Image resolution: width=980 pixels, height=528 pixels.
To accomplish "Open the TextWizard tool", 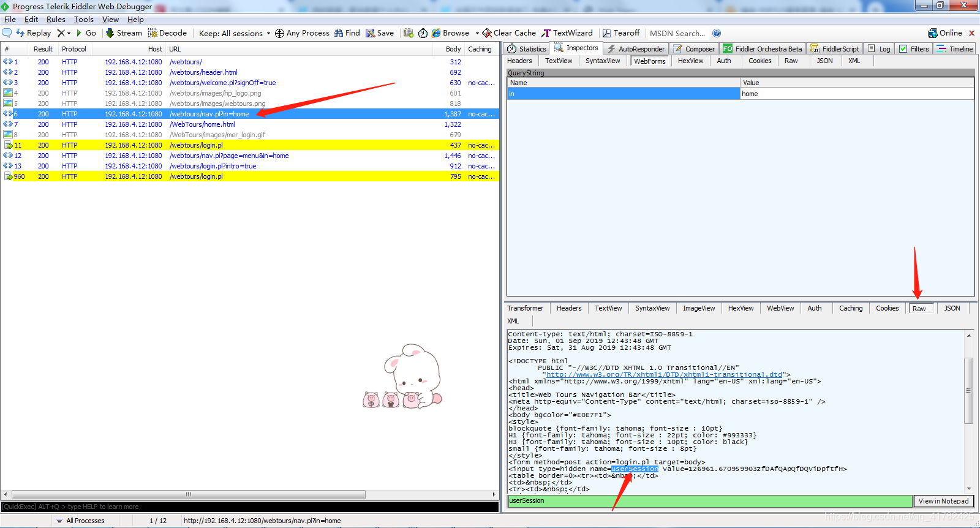I will (x=567, y=33).
